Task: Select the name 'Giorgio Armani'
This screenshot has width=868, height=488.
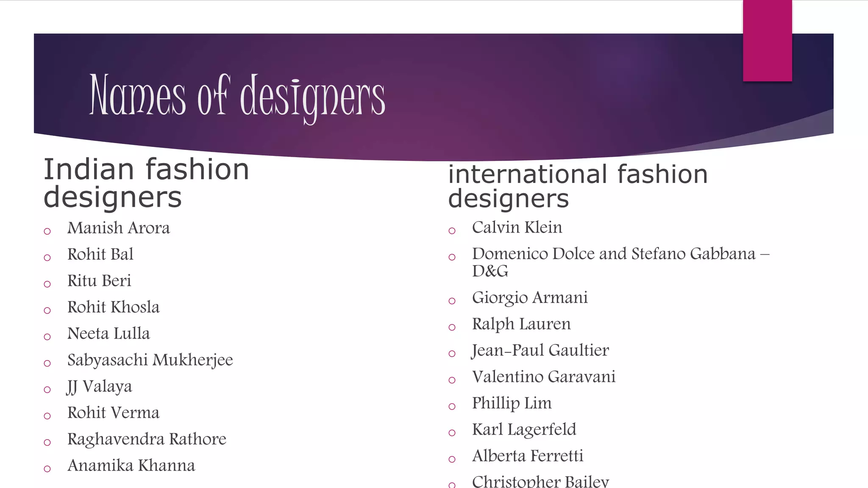Action: click(x=530, y=298)
